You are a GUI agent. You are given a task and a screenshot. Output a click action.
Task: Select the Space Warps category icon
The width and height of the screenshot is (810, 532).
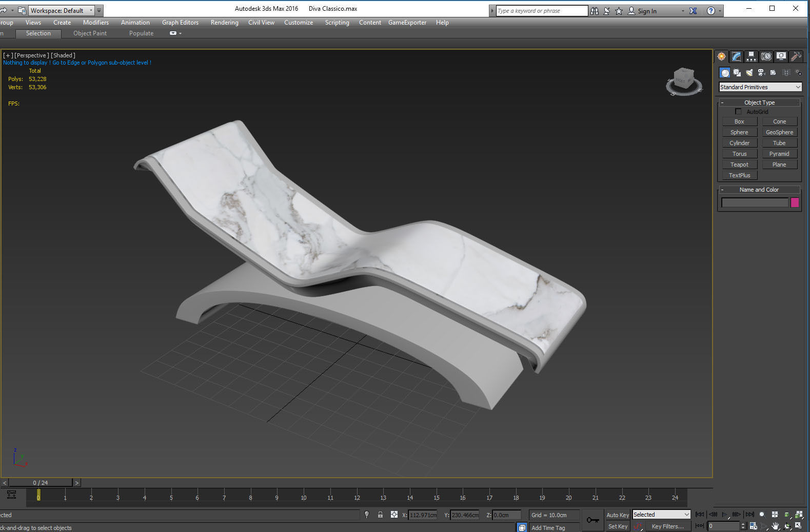[x=786, y=73]
